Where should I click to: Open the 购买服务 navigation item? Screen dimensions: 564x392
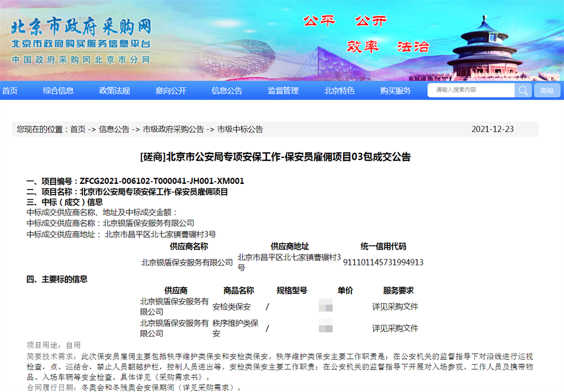click(x=395, y=90)
